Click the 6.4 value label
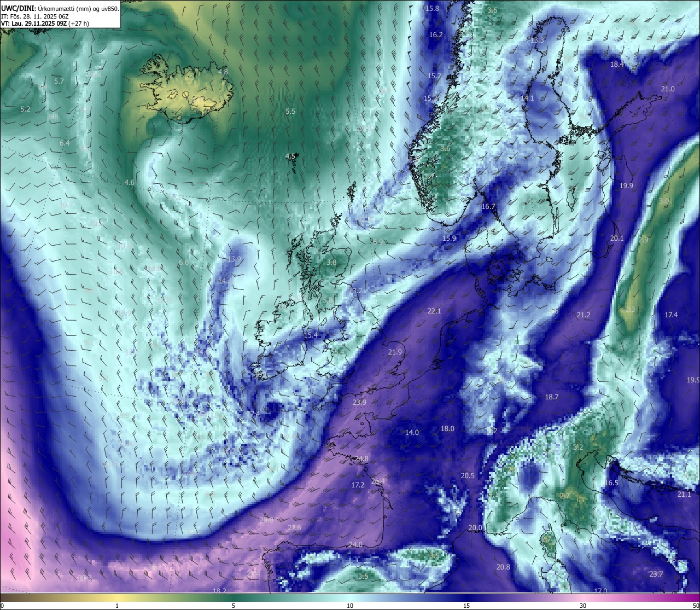Viewport: 700px width, 610px height. [x=65, y=143]
